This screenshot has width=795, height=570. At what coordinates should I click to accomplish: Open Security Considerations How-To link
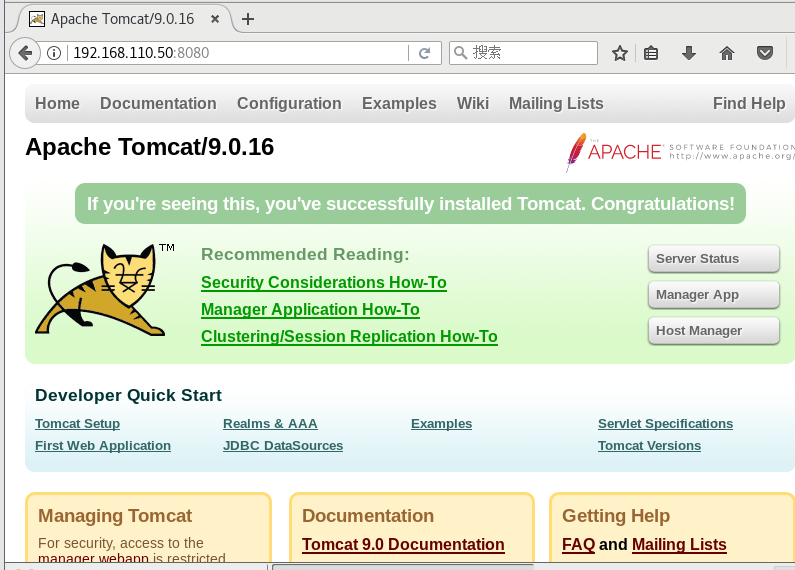[323, 282]
